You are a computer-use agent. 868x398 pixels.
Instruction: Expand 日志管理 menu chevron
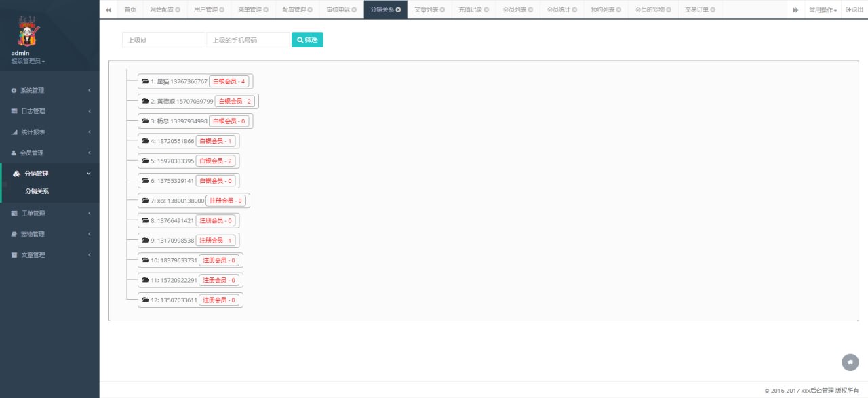coord(89,111)
